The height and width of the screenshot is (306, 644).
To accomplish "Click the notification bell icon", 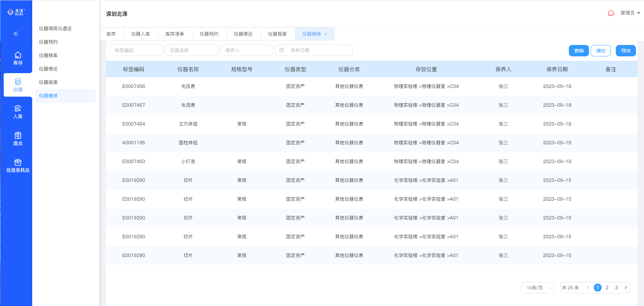I will [611, 13].
